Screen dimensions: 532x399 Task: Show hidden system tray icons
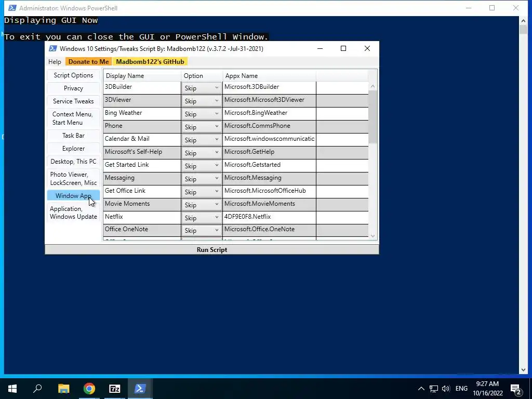coord(421,389)
